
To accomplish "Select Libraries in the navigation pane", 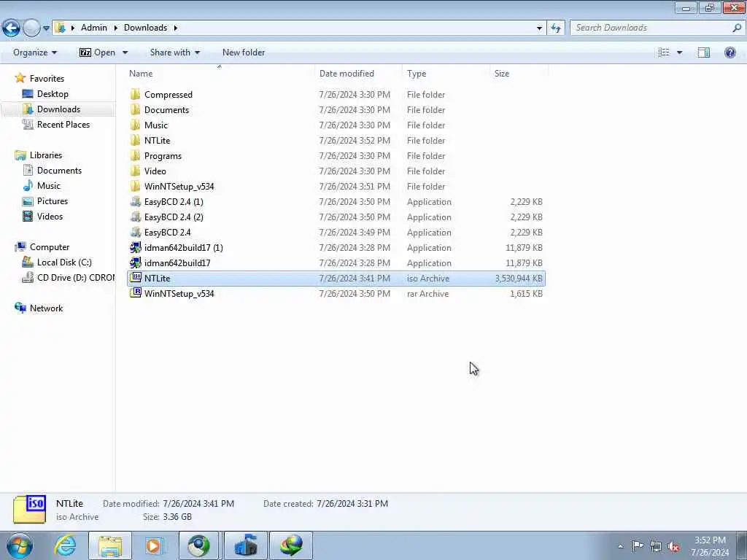I will tap(46, 155).
